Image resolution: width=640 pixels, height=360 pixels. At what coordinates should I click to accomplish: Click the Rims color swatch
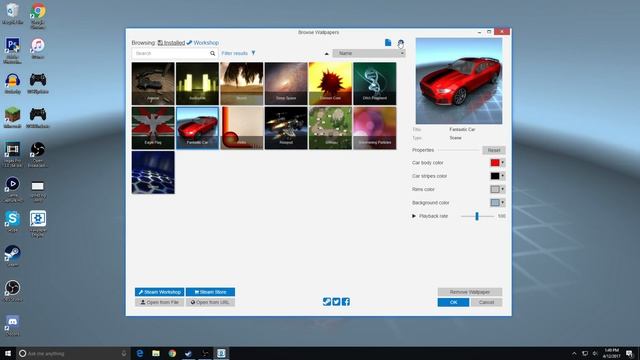pos(495,189)
